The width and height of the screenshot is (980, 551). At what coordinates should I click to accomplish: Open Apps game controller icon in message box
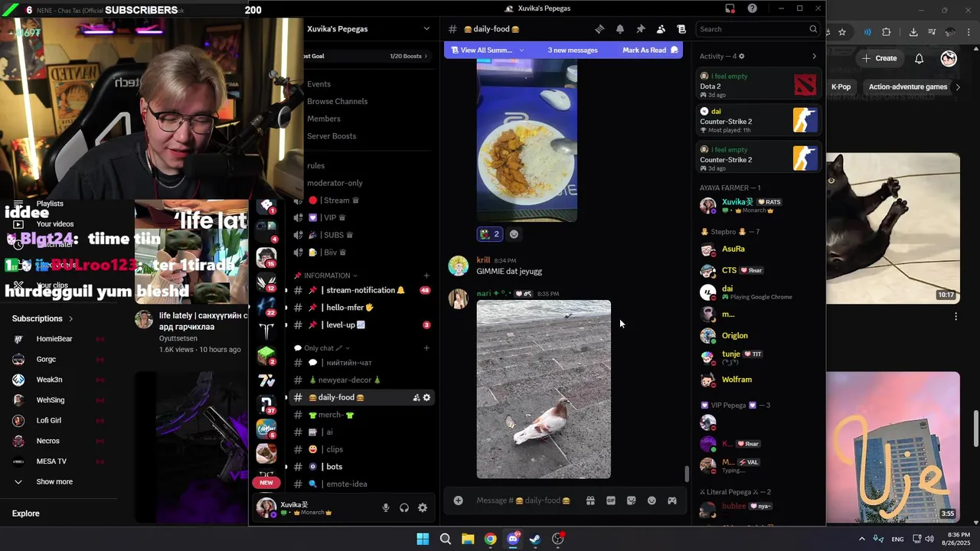click(672, 500)
